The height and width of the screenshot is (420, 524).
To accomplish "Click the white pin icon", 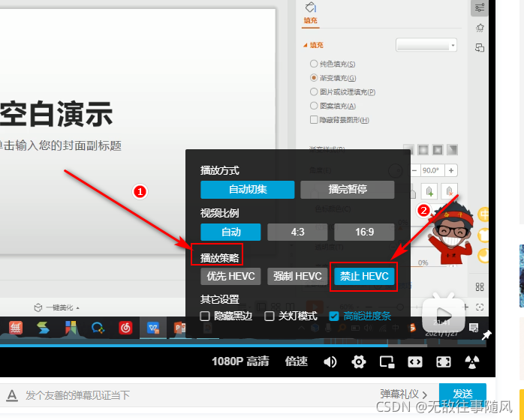I will tap(486, 334).
